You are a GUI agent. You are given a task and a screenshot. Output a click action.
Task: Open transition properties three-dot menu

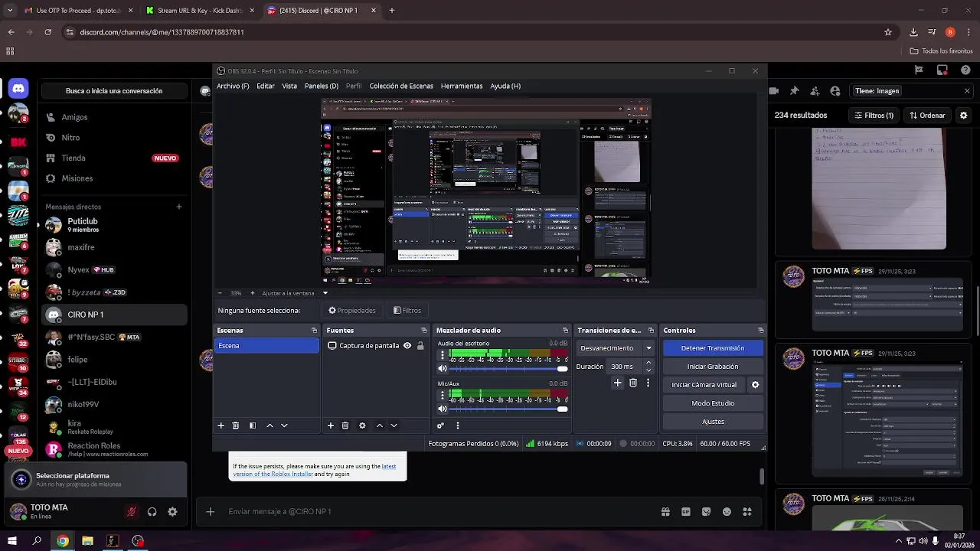coord(648,383)
